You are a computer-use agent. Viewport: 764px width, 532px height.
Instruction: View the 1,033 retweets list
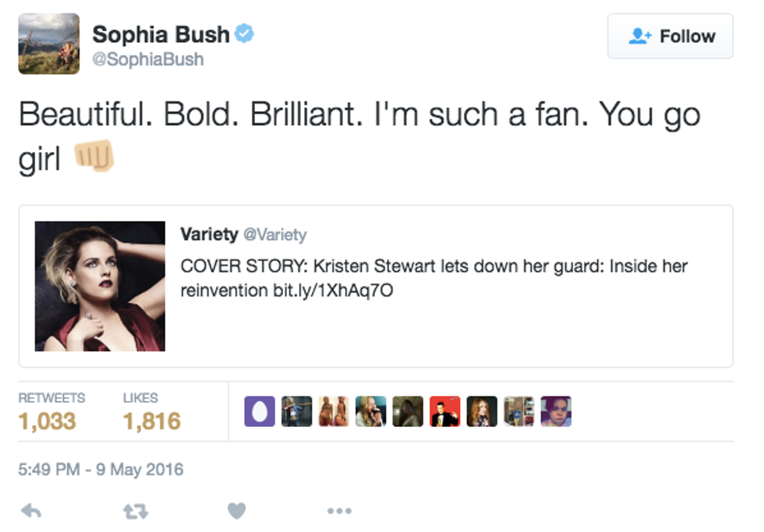pyautogui.click(x=47, y=421)
